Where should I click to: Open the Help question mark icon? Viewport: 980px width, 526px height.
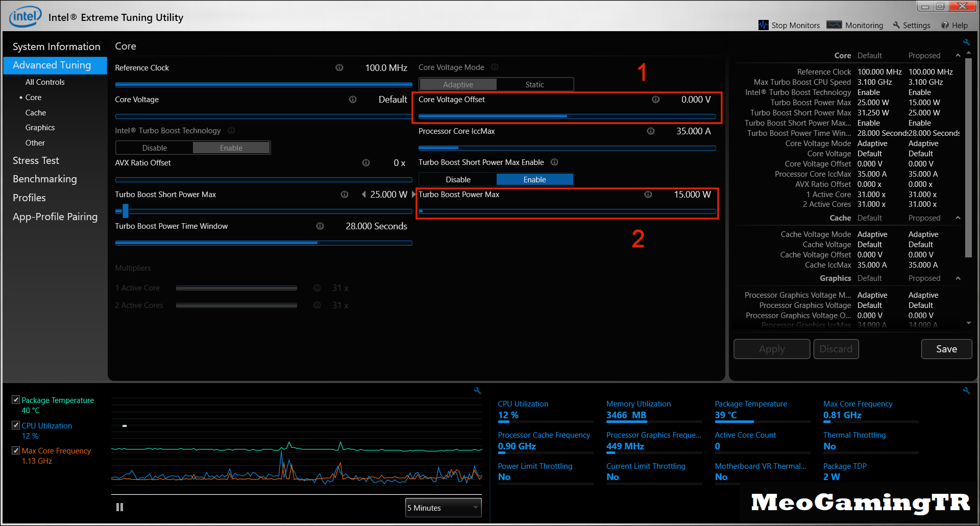pyautogui.click(x=945, y=25)
